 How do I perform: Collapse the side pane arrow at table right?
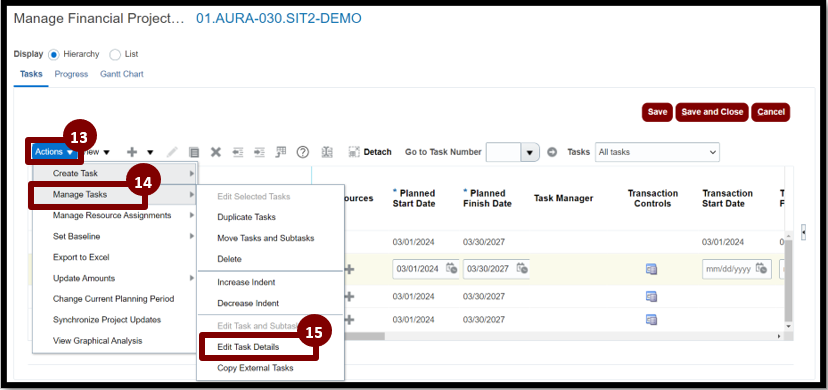coord(803,232)
